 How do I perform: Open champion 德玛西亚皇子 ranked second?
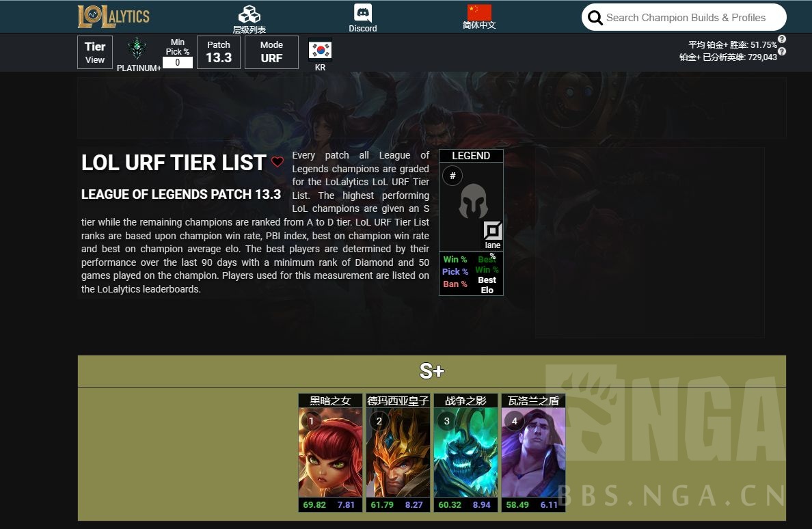398,452
